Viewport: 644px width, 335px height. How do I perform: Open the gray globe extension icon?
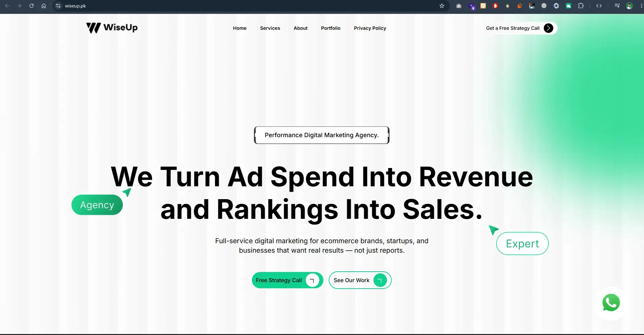click(544, 6)
